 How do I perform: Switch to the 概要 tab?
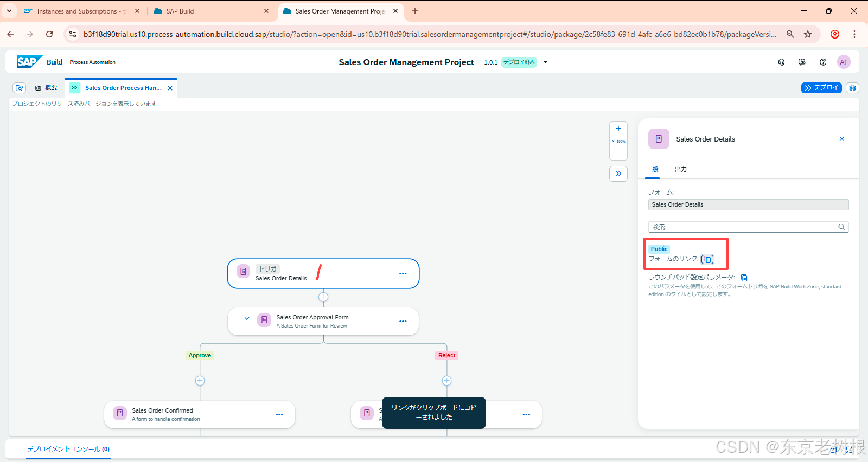46,88
